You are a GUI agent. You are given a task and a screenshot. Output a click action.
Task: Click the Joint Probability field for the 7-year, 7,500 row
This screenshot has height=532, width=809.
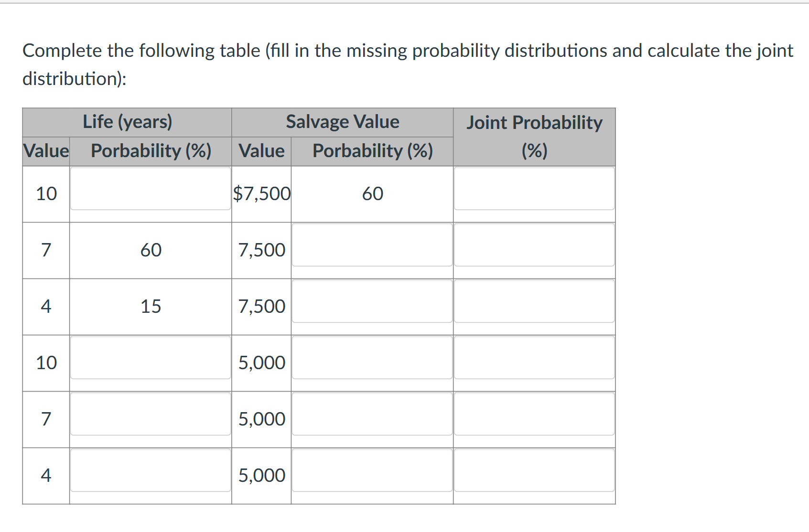tap(534, 245)
